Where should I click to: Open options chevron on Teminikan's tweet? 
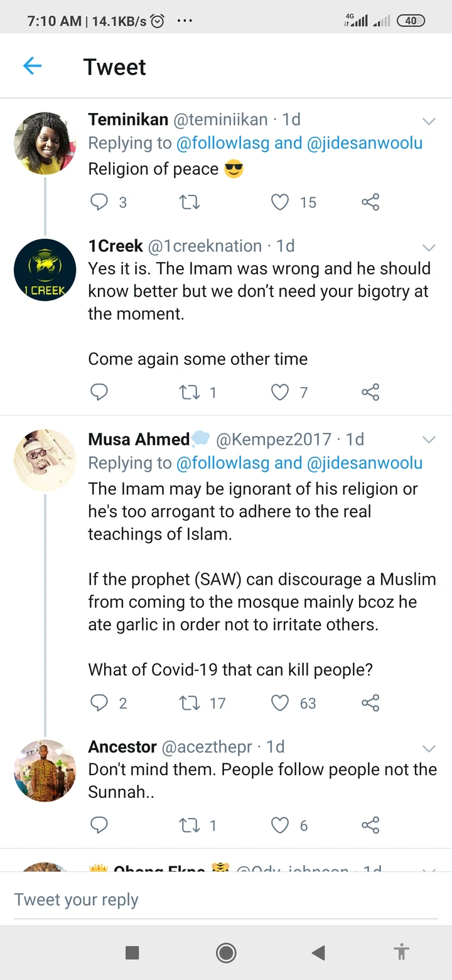tap(429, 121)
